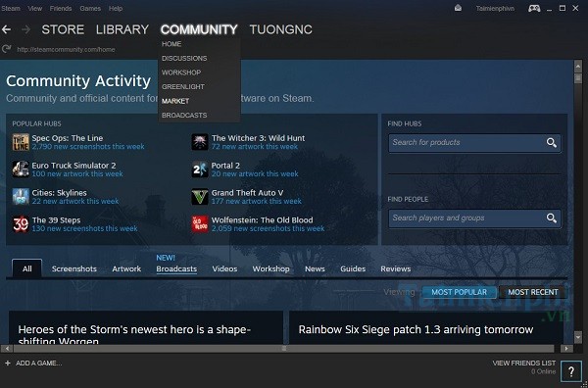Click the Cities: Skylines hub icon
This screenshot has width=588, height=388.
21,197
